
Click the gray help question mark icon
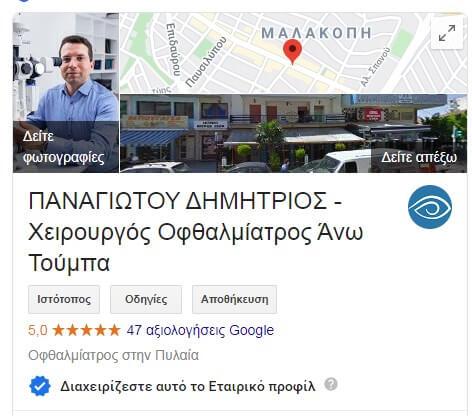(x=331, y=384)
